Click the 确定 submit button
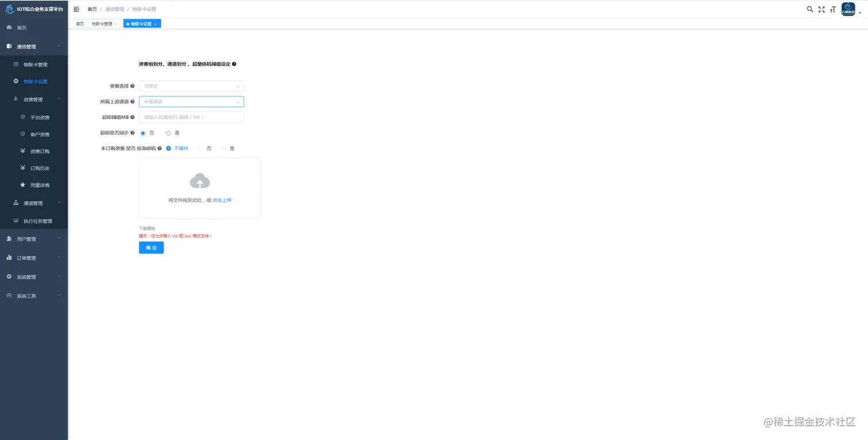The height and width of the screenshot is (440, 868). (x=151, y=247)
